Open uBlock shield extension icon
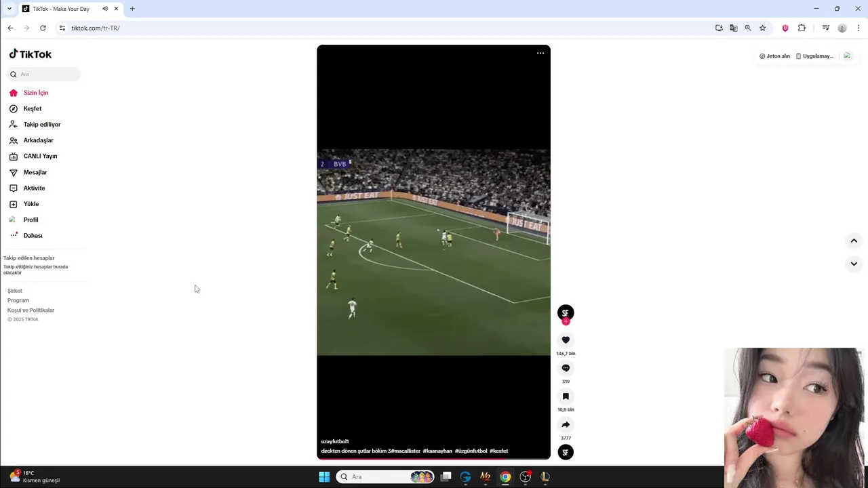This screenshot has width=868, height=488. pos(785,28)
